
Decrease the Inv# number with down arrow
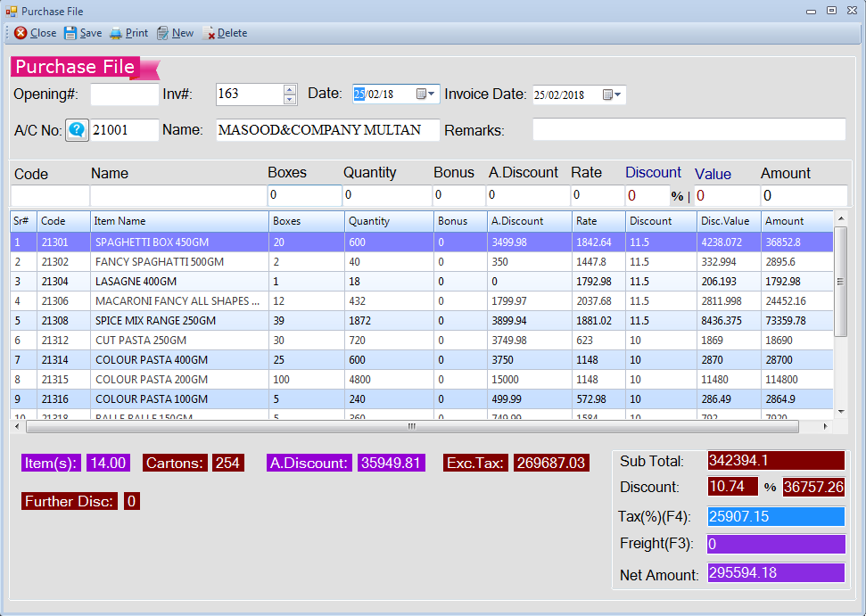click(x=290, y=99)
